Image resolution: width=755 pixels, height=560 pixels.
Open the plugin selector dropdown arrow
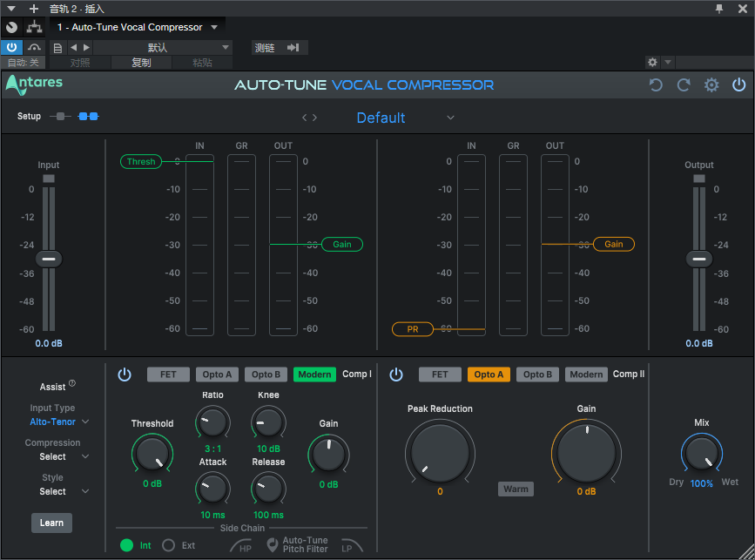coord(214,28)
